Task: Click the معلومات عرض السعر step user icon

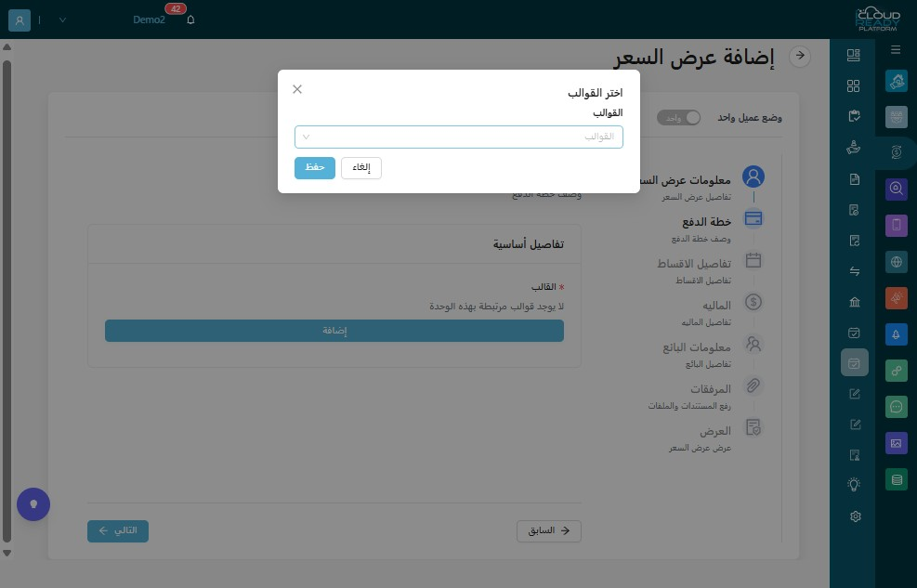Action: pyautogui.click(x=753, y=176)
